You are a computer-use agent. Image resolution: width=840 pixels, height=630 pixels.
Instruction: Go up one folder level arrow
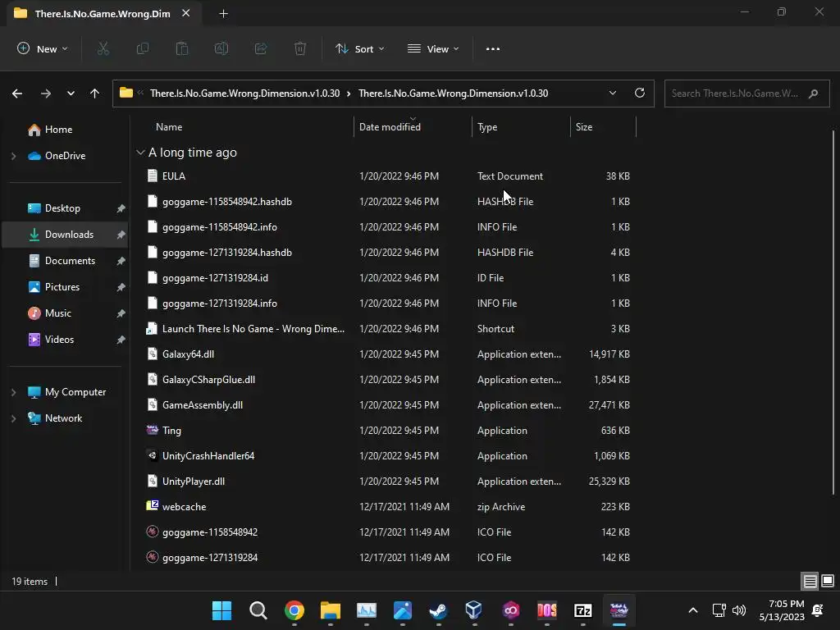tap(95, 94)
